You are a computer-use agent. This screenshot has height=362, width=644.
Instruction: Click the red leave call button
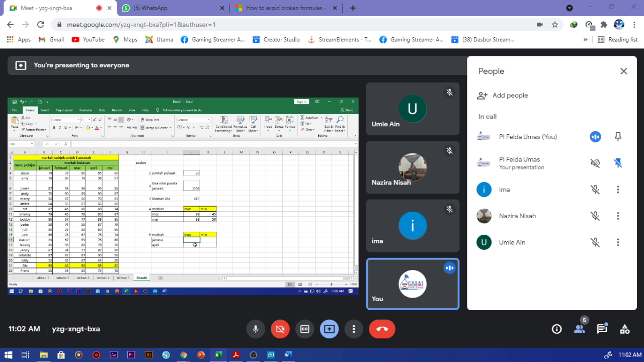pyautogui.click(x=382, y=329)
